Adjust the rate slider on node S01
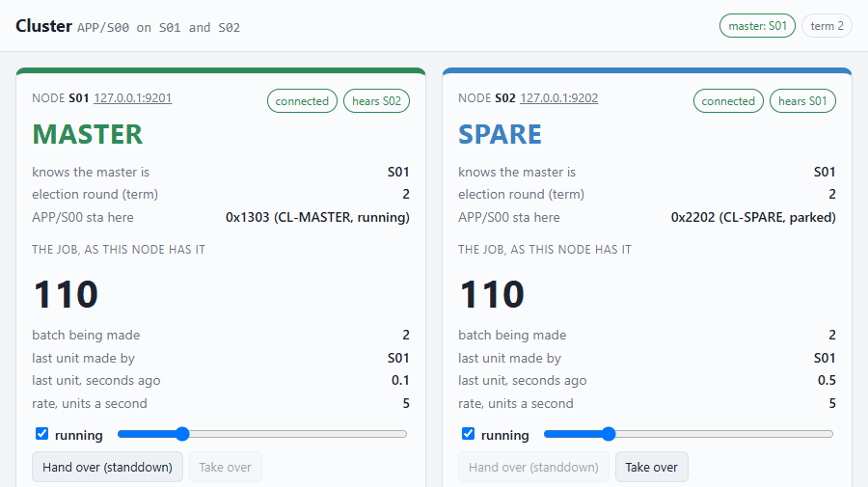The image size is (868, 487). (262, 434)
